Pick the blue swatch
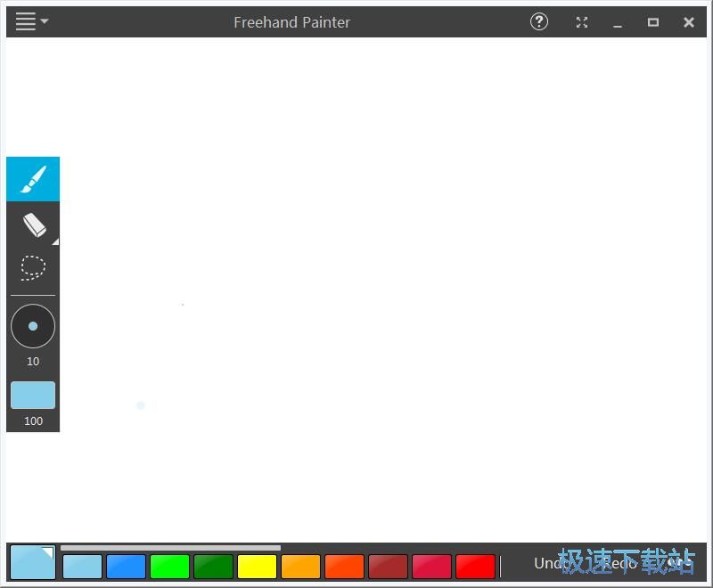The height and width of the screenshot is (588, 713). click(x=126, y=567)
